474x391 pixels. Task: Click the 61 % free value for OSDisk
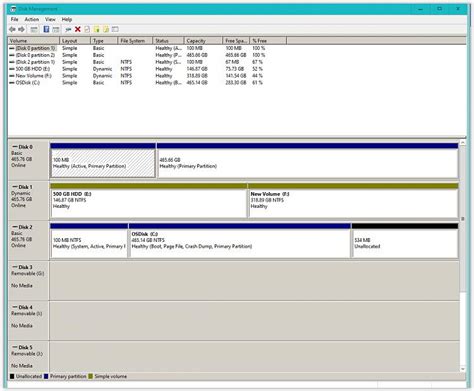257,83
